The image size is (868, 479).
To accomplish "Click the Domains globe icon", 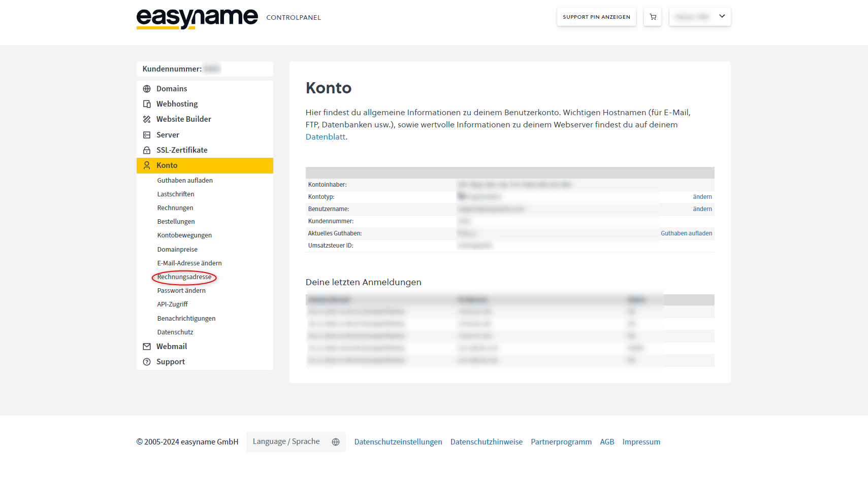I will (x=147, y=89).
